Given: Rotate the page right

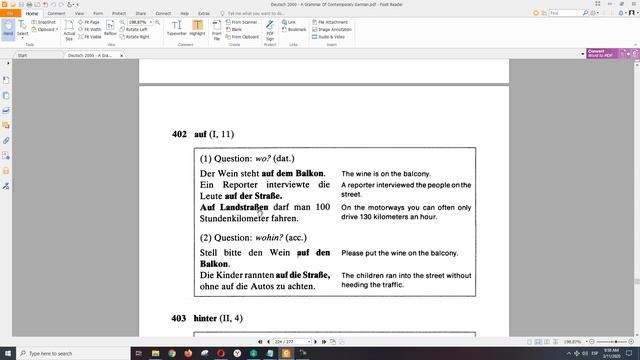Looking at the screenshot, I should pos(135,37).
